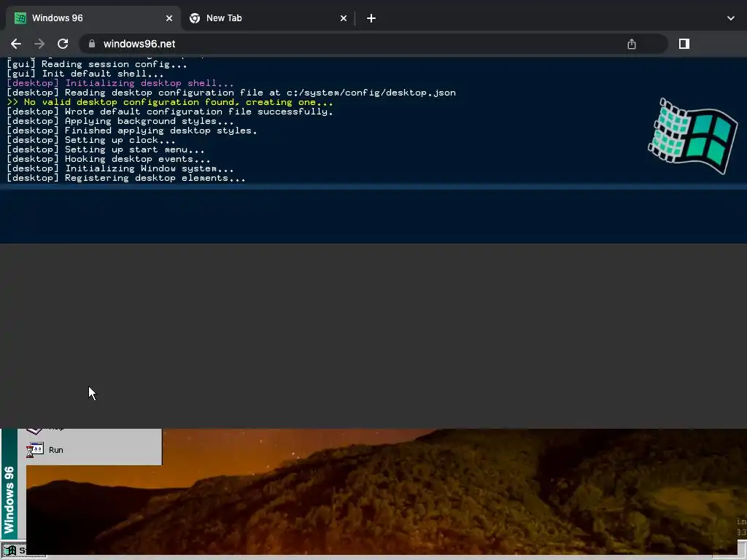Image resolution: width=747 pixels, height=560 pixels.
Task: Click the 'No valid desktop configuration found' line
Action: click(x=170, y=102)
